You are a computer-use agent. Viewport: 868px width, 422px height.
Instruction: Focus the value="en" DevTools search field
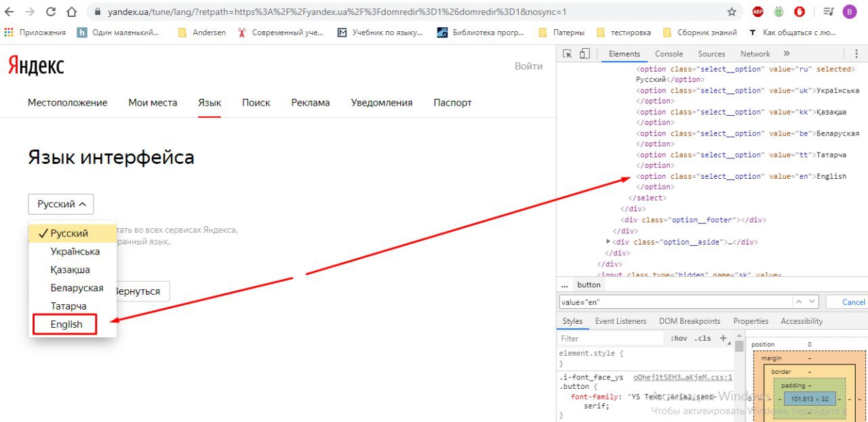coord(675,302)
